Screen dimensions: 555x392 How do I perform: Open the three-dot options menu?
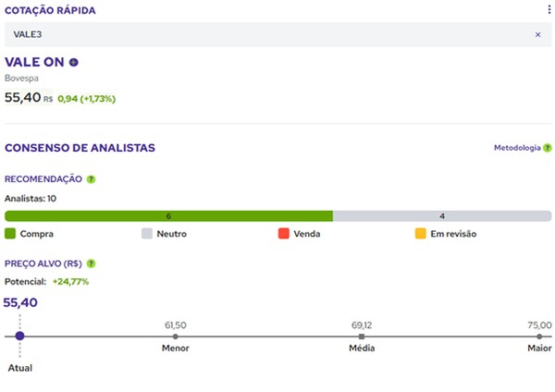pyautogui.click(x=549, y=10)
